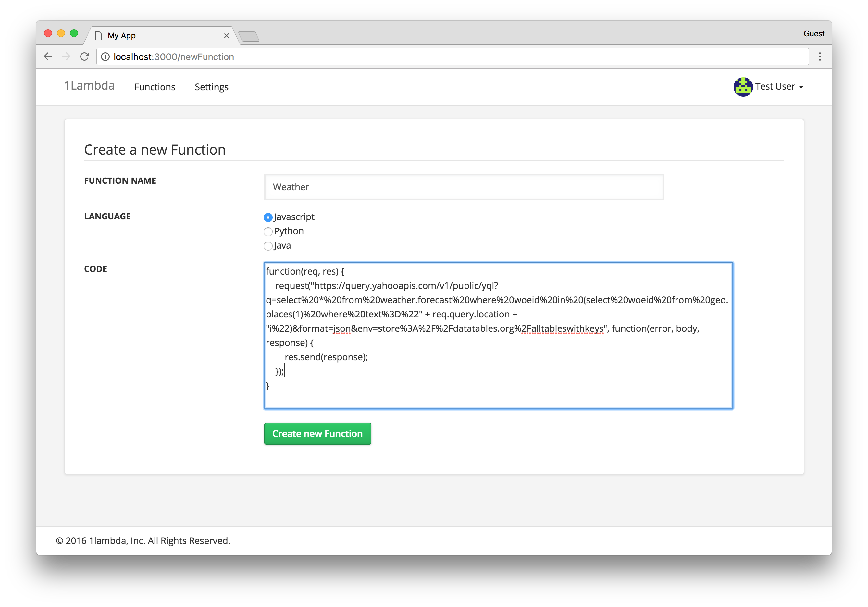Click the Test User avatar icon
Screen dimensions: 868x607
pyautogui.click(x=743, y=87)
